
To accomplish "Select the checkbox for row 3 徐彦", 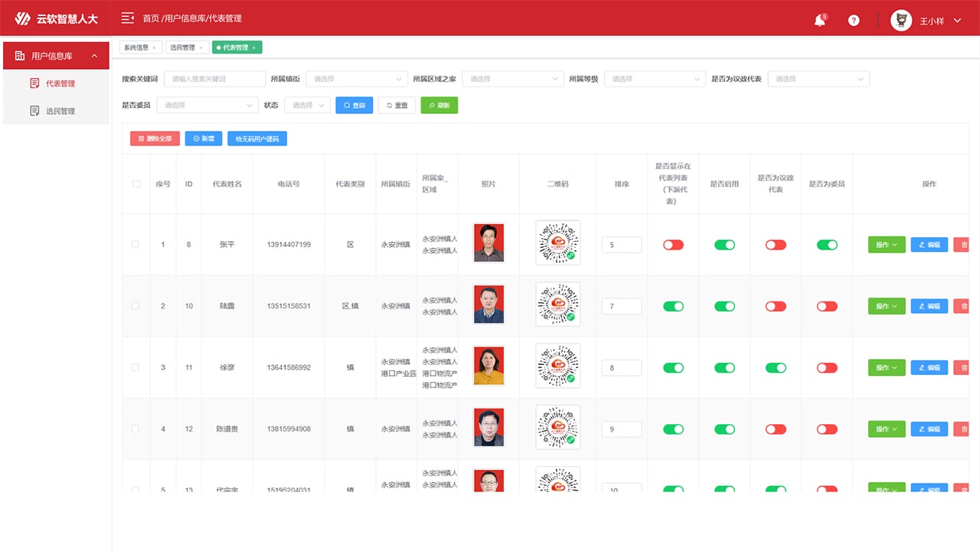I will coord(136,367).
